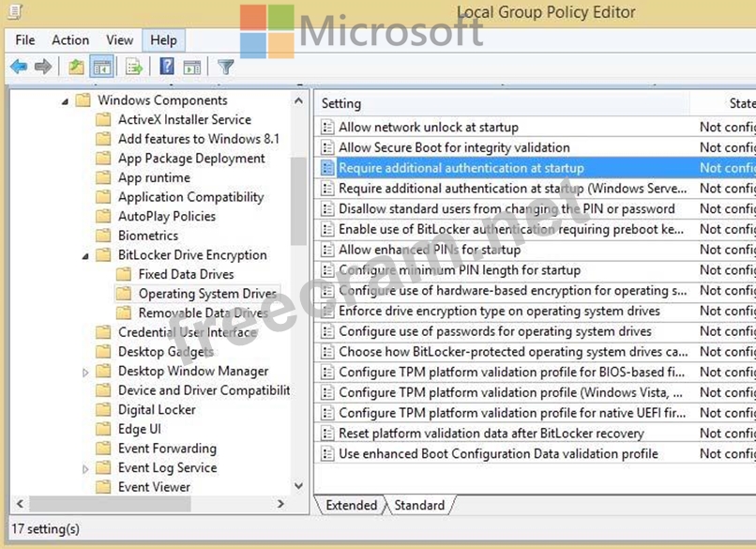
Task: Click the tree scroll down arrow
Action: 299,485
